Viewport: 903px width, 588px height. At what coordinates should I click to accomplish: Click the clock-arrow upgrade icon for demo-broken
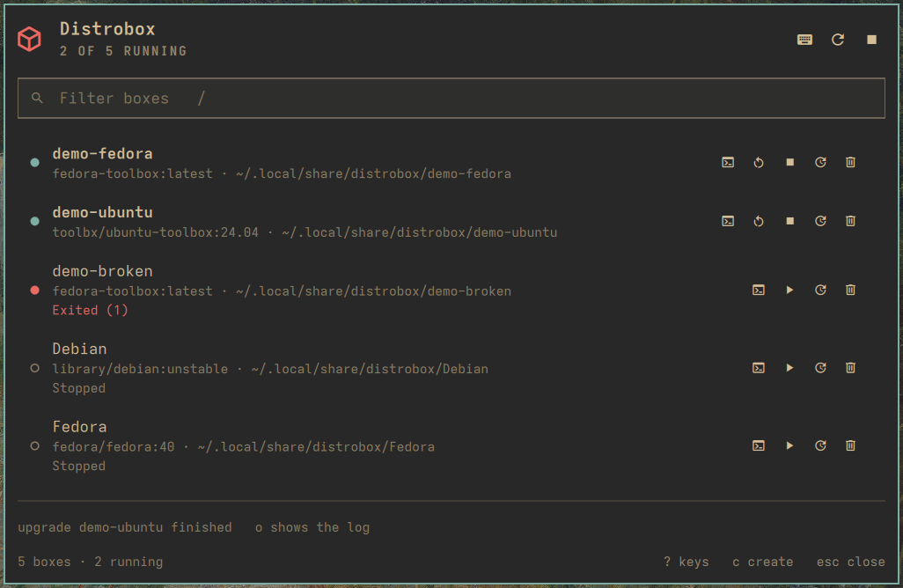[820, 290]
